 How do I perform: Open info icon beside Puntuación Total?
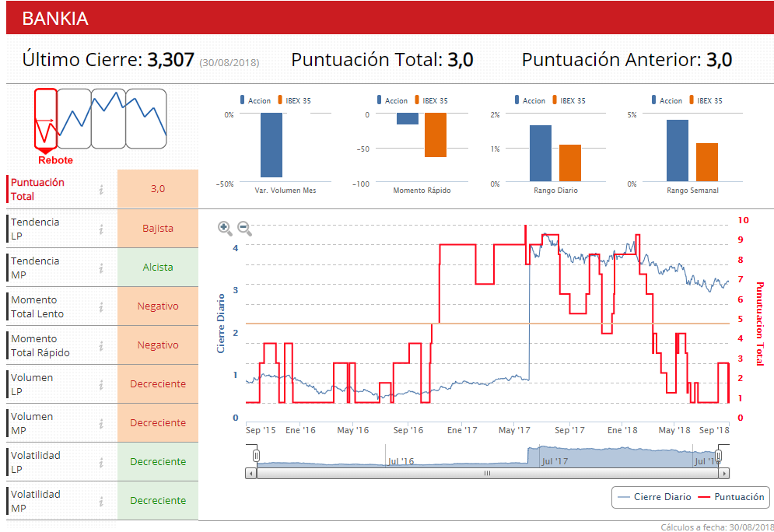pyautogui.click(x=101, y=189)
